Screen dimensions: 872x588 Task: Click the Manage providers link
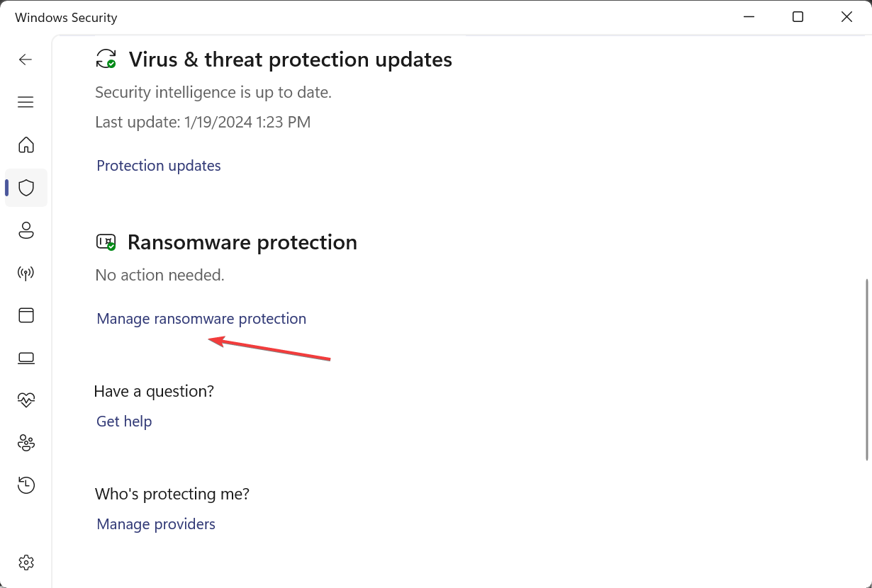click(156, 524)
